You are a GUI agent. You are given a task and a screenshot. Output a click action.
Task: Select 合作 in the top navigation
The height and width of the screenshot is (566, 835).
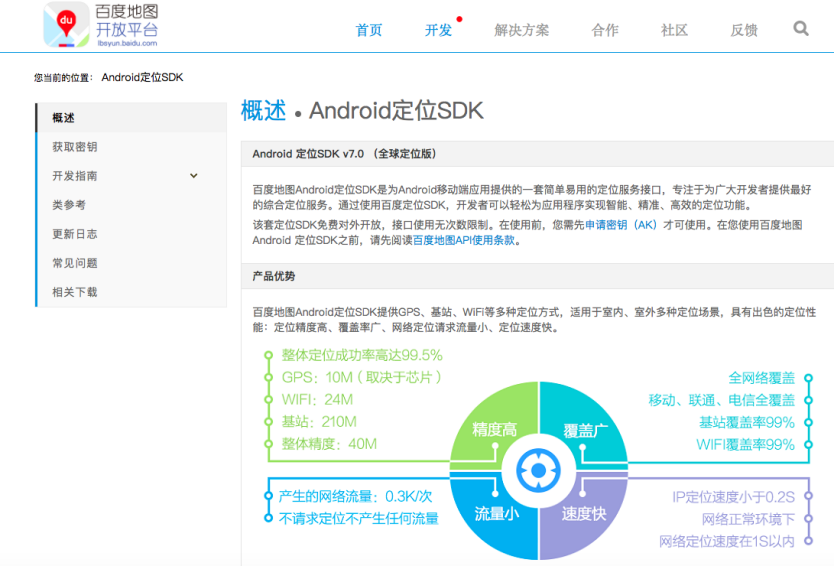click(x=605, y=30)
